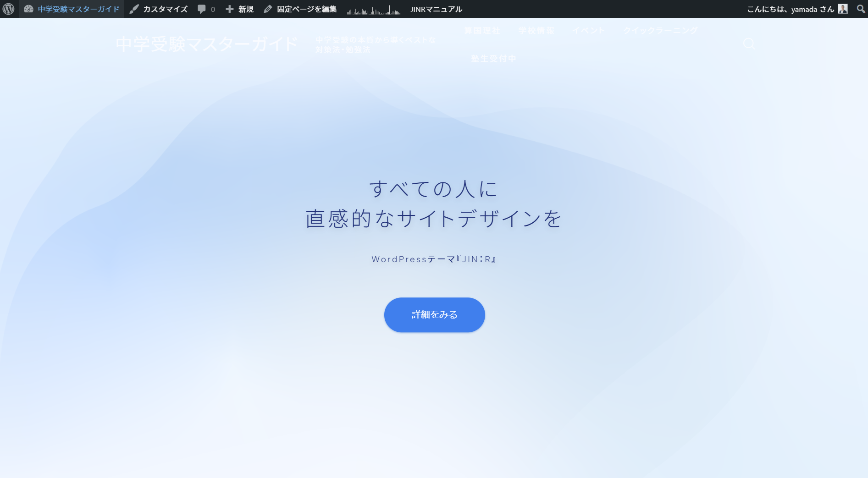Click the 中学受験マスターガイド site title in header

click(207, 44)
